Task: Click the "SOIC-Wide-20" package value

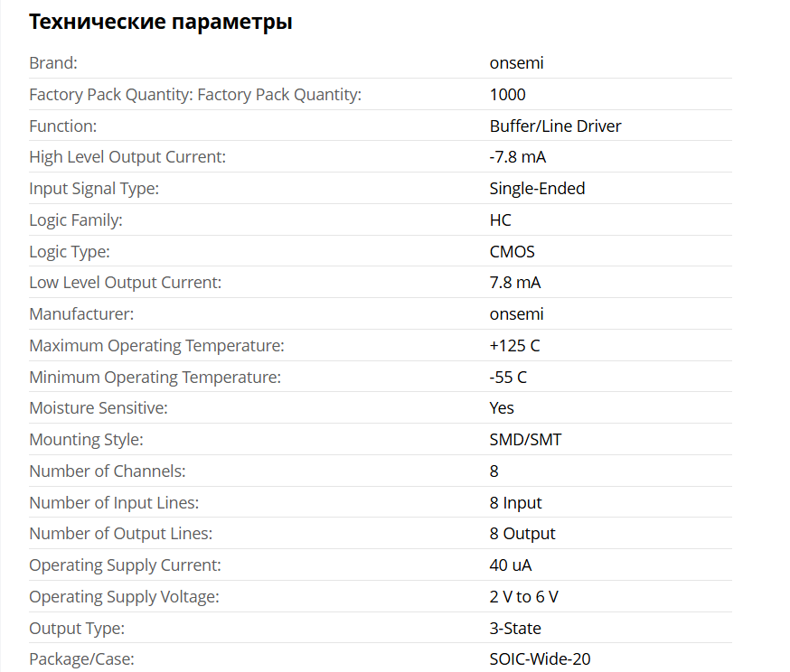Action: click(540, 659)
